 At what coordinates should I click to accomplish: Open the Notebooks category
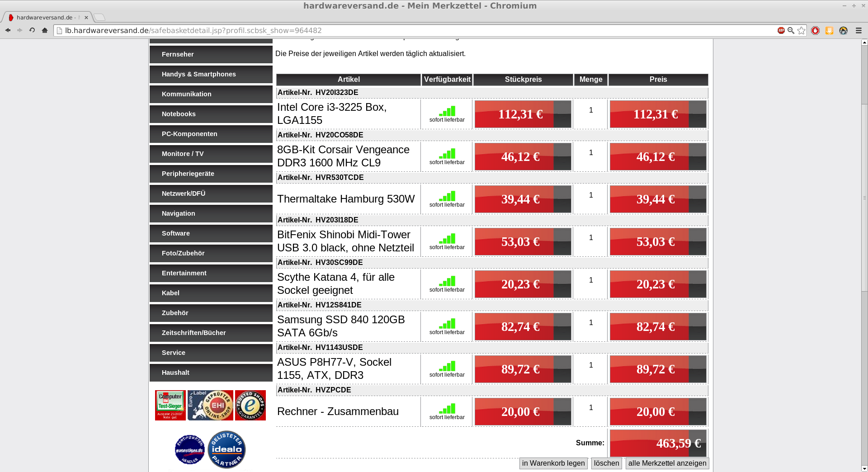point(211,114)
